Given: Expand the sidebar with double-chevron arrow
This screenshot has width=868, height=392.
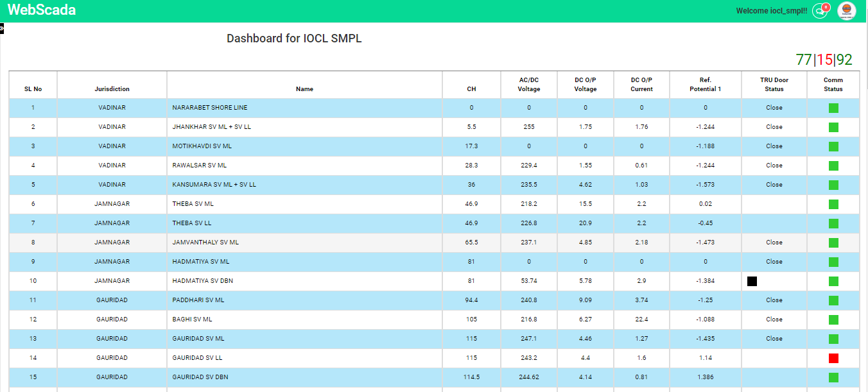Looking at the screenshot, I should (x=2, y=29).
